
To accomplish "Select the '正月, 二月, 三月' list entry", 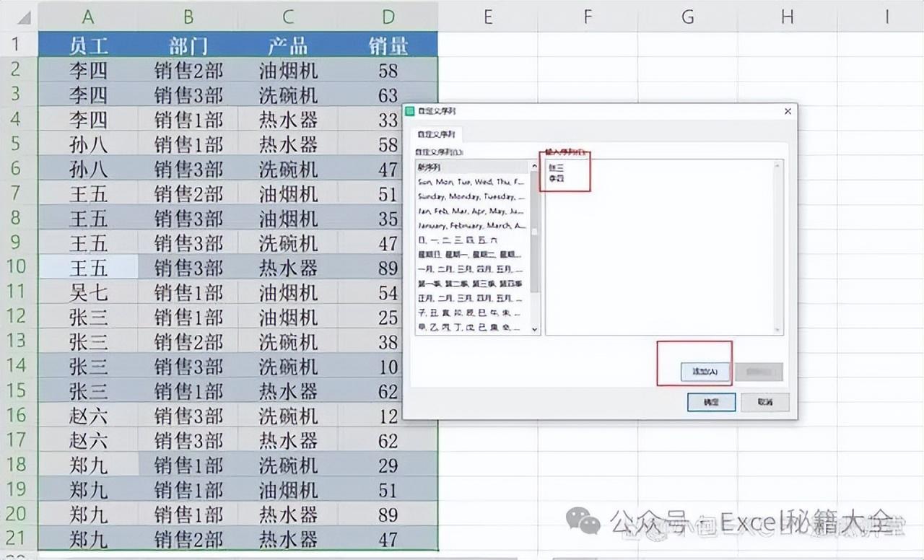I will 473,298.
